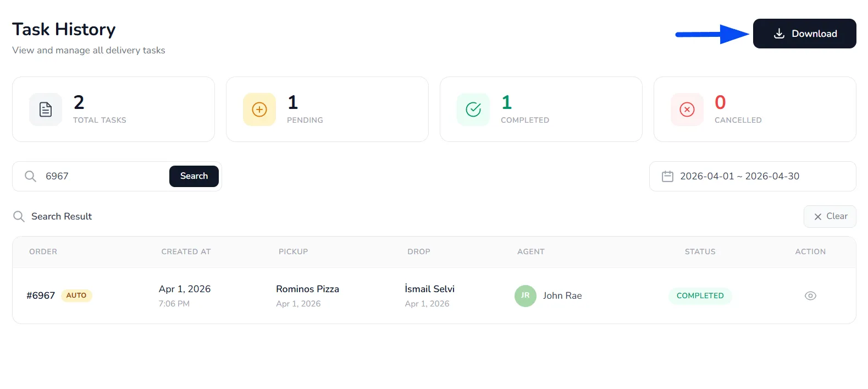Click the completed tasks checkmark icon

click(x=473, y=109)
